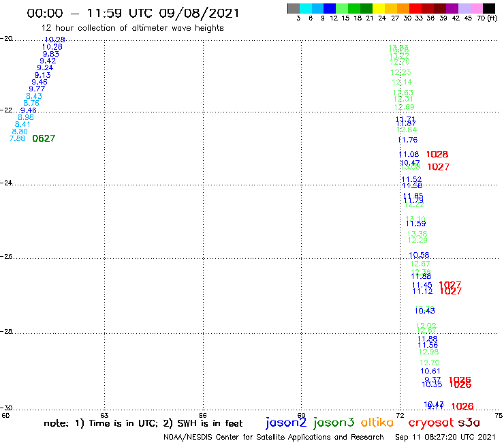
Task: Select the light green legend swatch
Action: click(342, 8)
